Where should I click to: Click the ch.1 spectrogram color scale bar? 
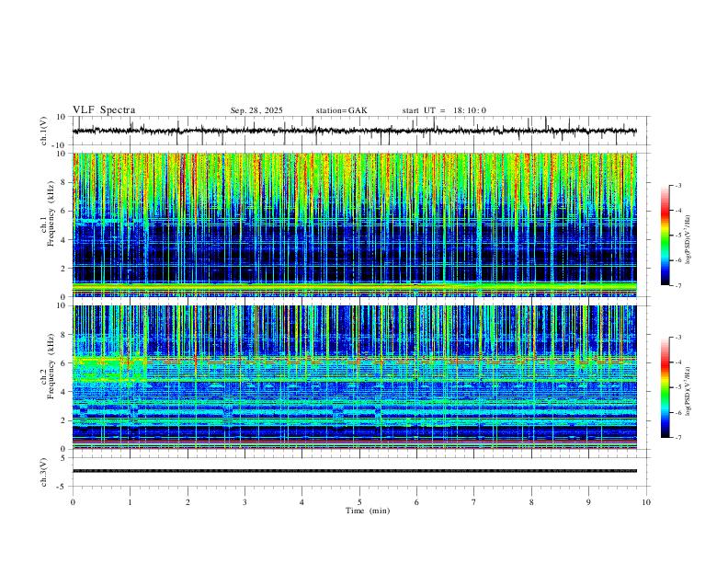pos(665,236)
